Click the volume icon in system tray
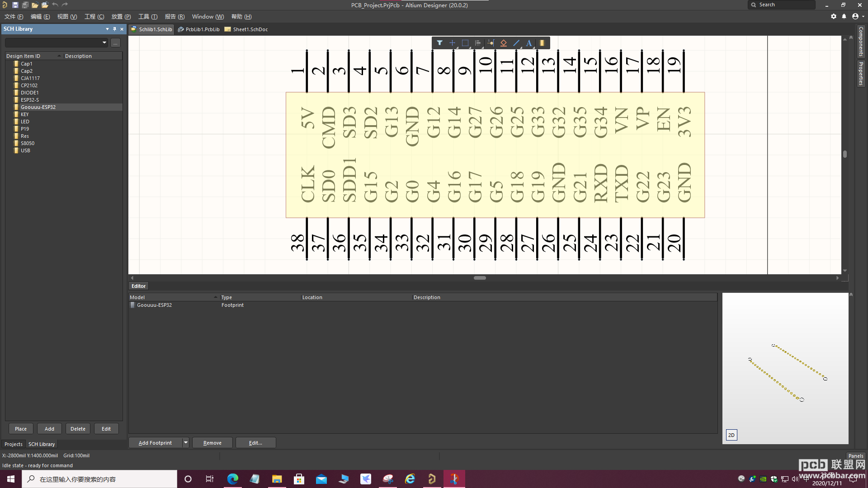Viewport: 868px width, 488px height. tap(795, 479)
